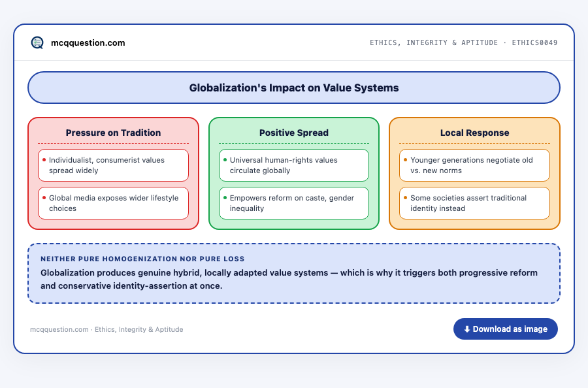Click the Empowers reform on caste item
Viewport: 588px width, 388px height.
294,203
